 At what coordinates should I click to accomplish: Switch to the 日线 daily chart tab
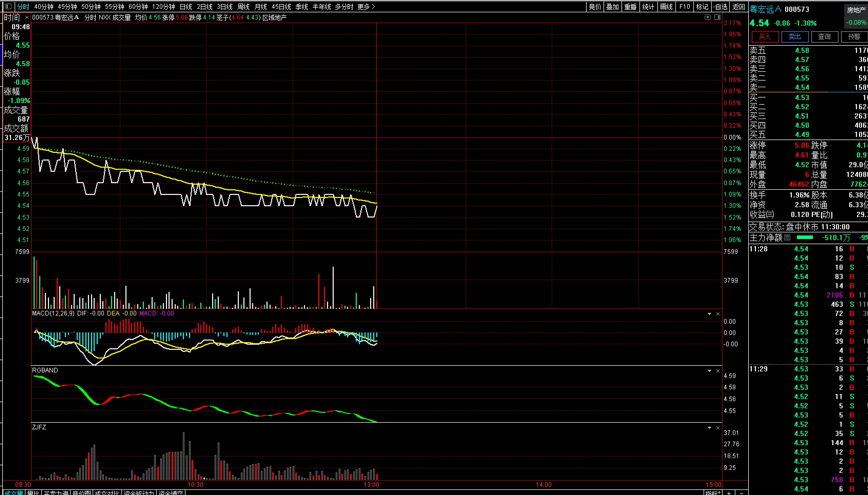(186, 6)
